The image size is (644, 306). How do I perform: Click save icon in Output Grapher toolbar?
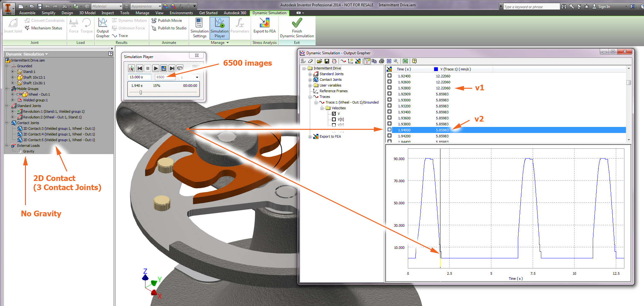[327, 61]
